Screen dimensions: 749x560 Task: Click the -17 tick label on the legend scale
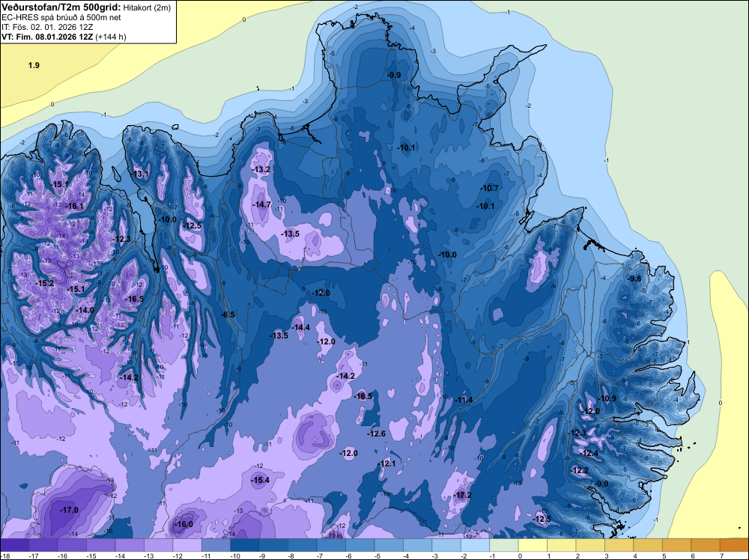click(x=33, y=556)
